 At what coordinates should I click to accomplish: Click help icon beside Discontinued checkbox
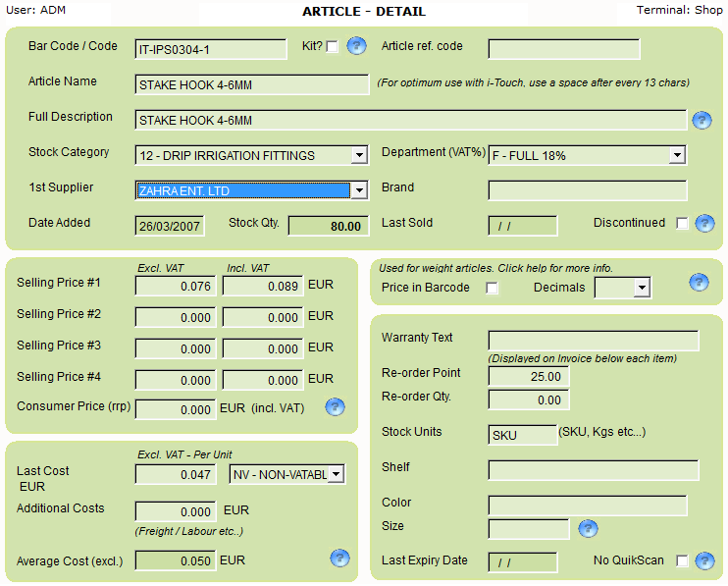704,223
